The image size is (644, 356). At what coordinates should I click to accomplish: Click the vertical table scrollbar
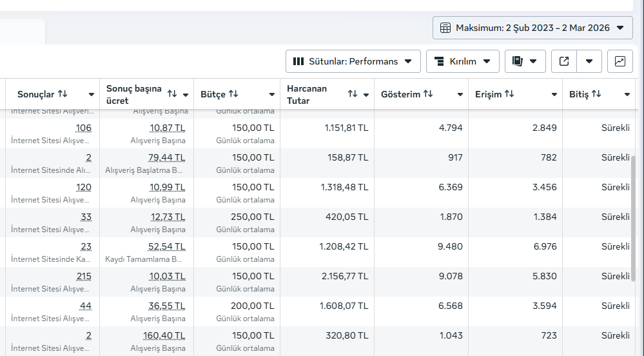click(632, 219)
